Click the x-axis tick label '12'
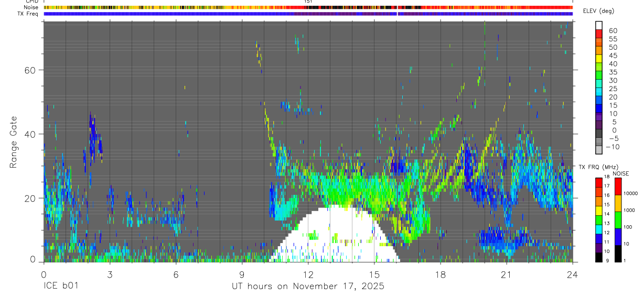 [x=308, y=274]
